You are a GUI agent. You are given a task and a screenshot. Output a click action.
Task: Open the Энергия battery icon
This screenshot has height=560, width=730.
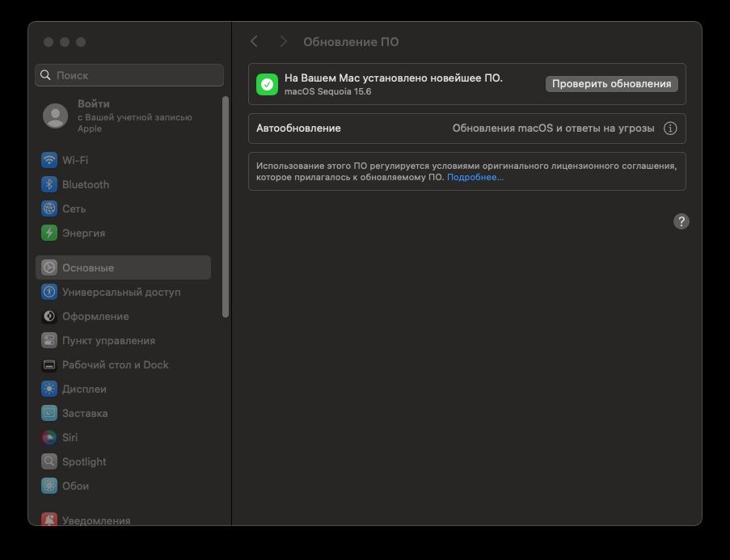pyautogui.click(x=49, y=233)
